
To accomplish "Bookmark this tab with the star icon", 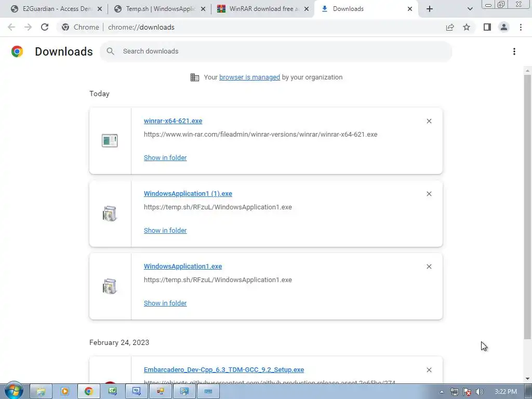I will coord(467,27).
